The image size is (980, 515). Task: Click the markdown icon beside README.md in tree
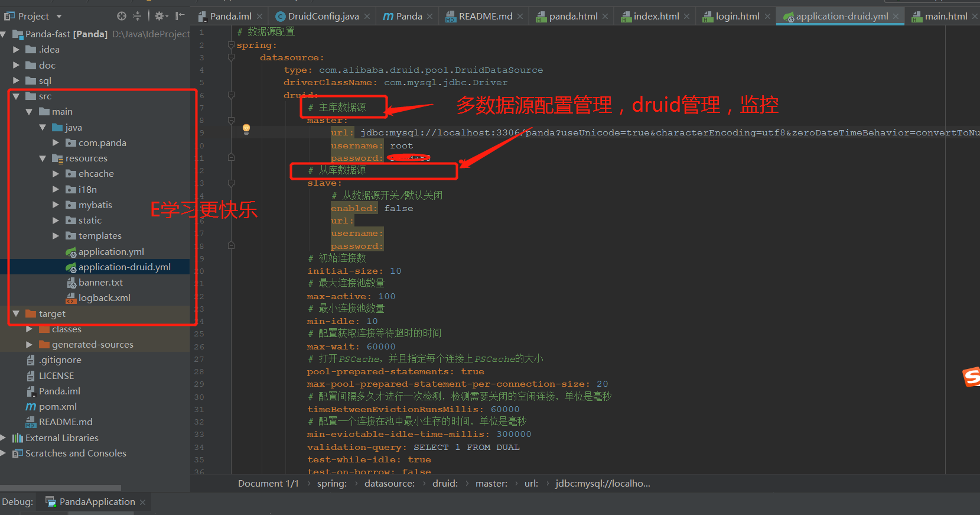31,422
